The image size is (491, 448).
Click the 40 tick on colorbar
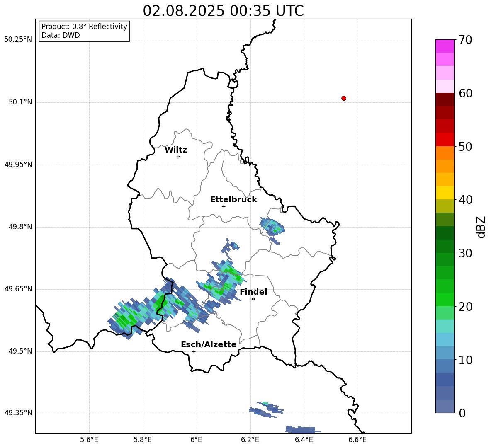(465, 200)
